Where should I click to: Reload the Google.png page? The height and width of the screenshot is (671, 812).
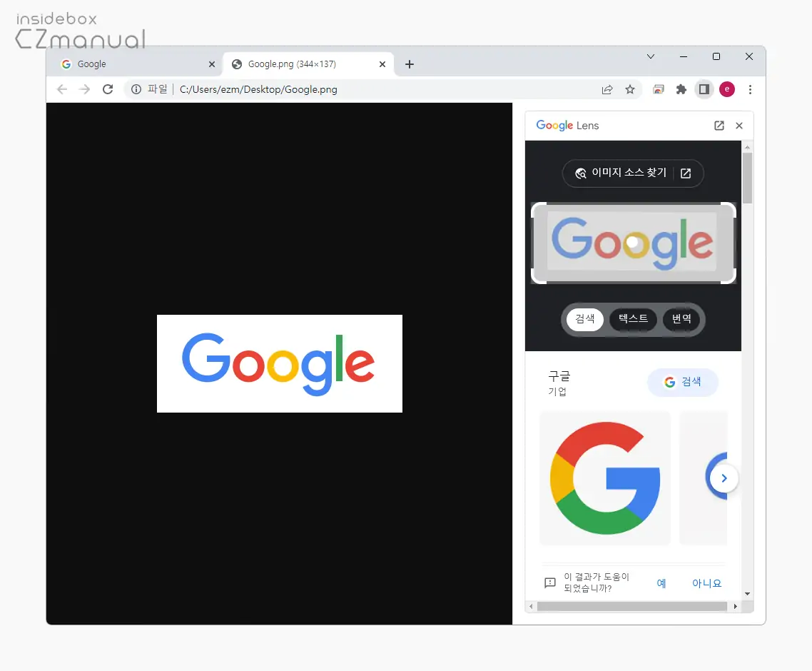108,89
